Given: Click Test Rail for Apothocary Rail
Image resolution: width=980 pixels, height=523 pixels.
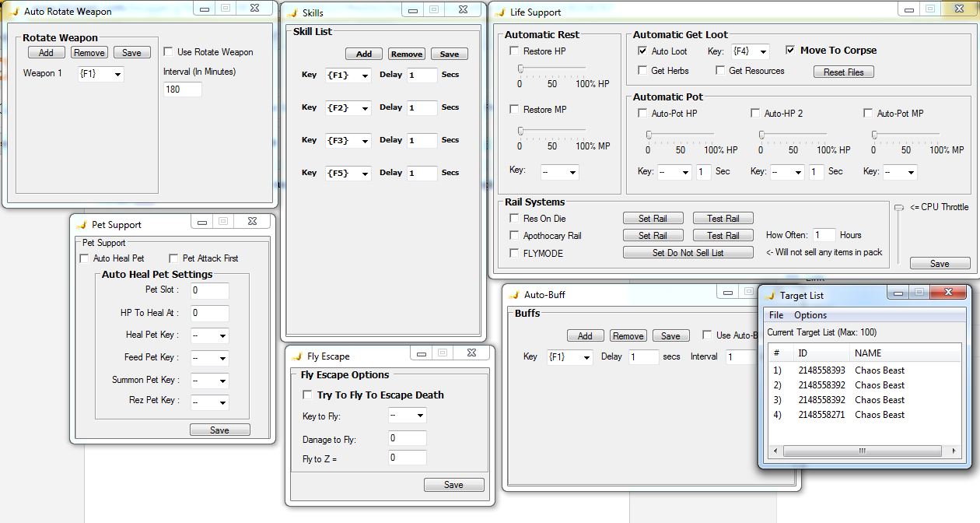Looking at the screenshot, I should (x=723, y=234).
